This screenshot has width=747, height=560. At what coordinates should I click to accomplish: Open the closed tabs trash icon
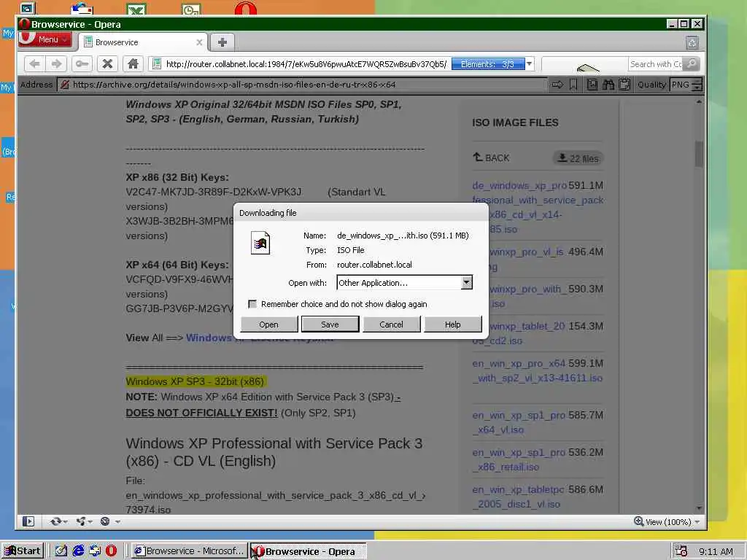tap(692, 43)
